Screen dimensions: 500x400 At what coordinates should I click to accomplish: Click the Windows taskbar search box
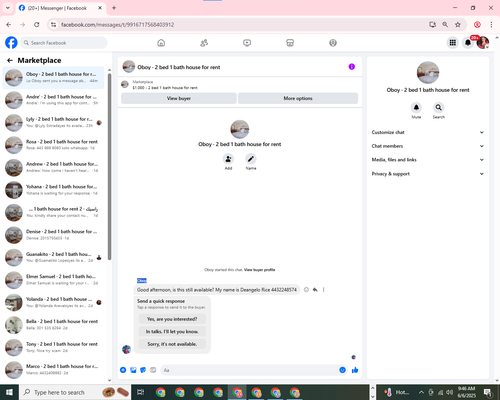pyautogui.click(x=76, y=392)
